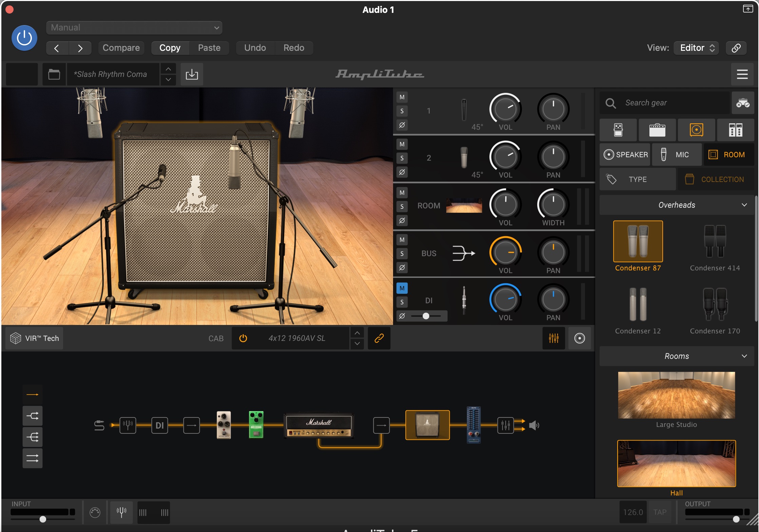Click the Paste button
This screenshot has width=759, height=532.
pyautogui.click(x=209, y=48)
